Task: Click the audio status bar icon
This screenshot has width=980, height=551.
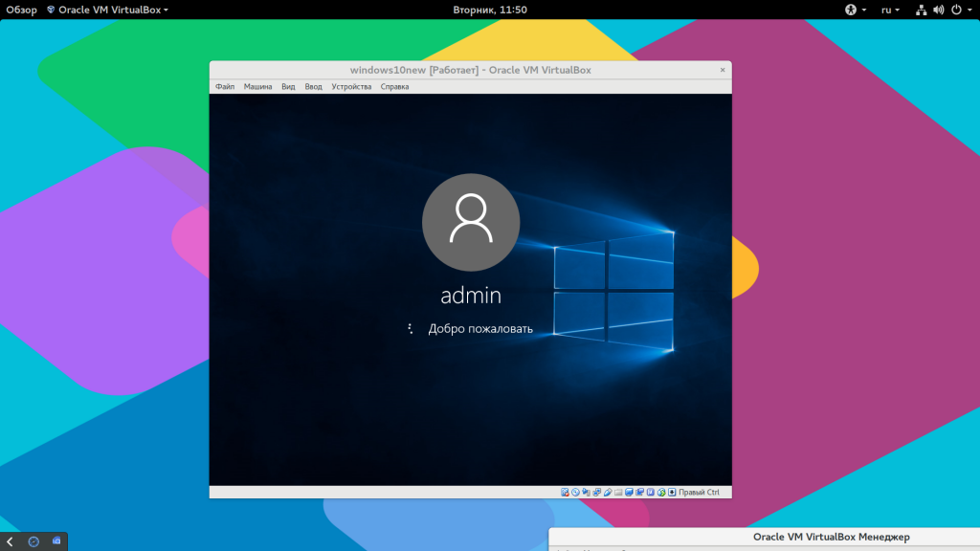Action: 587,492
